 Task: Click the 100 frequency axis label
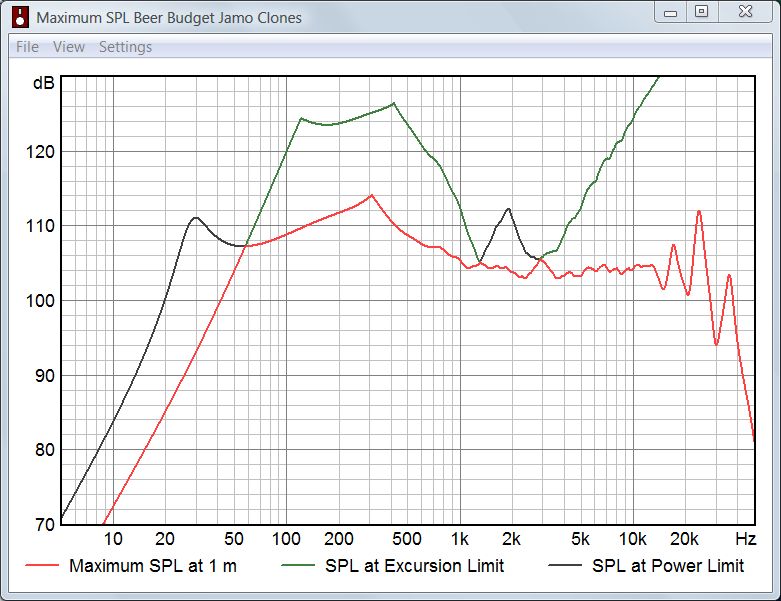point(286,539)
